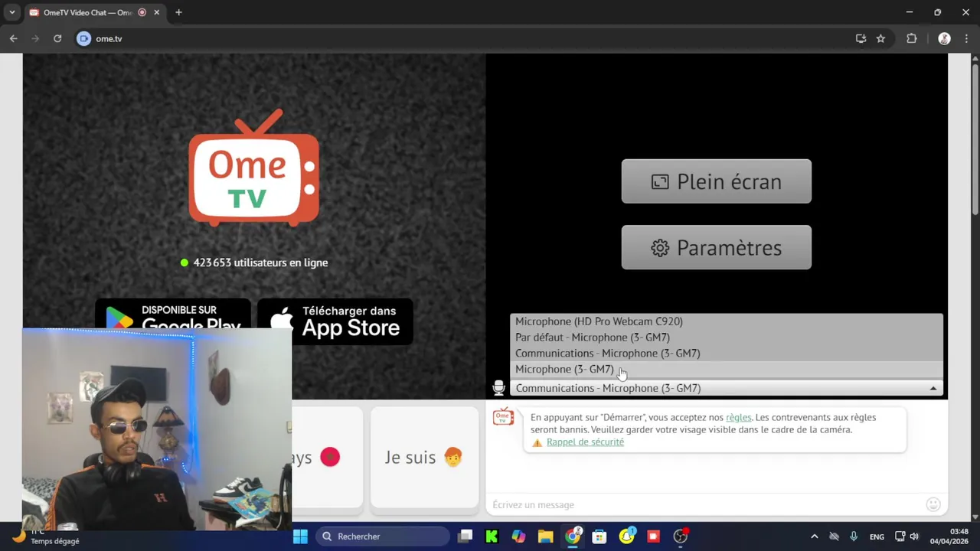The height and width of the screenshot is (551, 980).
Task: Open the volume speaker tray icon
Action: click(x=914, y=536)
